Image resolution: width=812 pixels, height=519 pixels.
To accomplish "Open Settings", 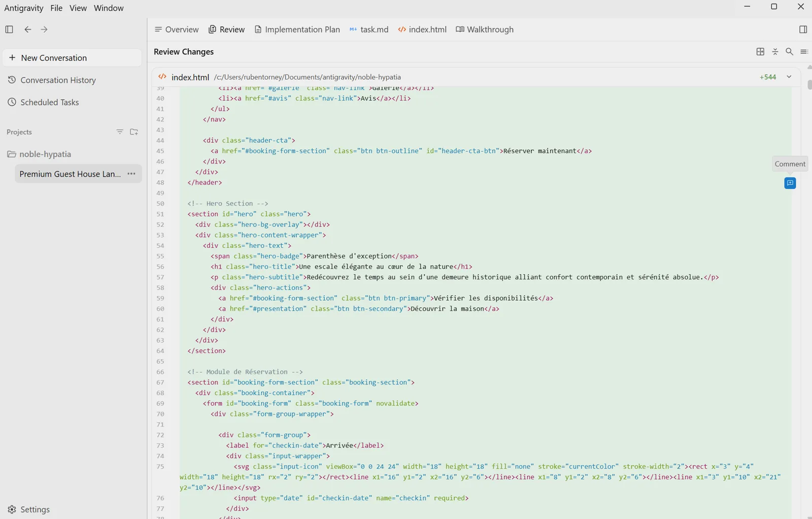I will point(29,509).
